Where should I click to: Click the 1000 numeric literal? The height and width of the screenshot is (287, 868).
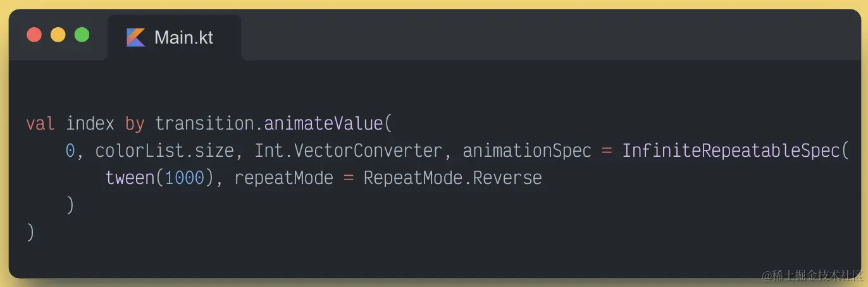coord(184,178)
